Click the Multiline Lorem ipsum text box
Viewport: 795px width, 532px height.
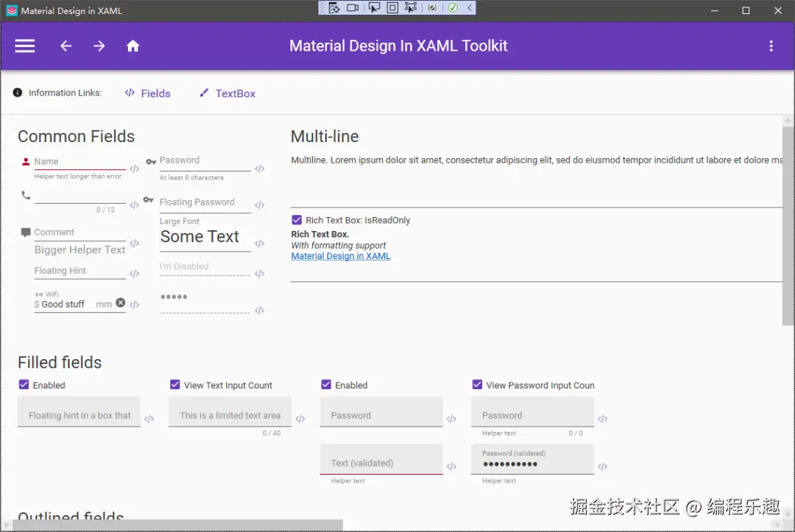point(537,180)
